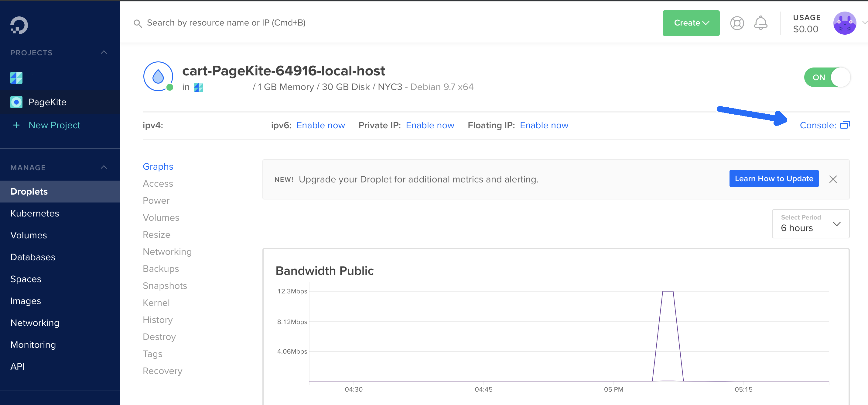Open the History tab
This screenshot has width=868, height=405.
pyautogui.click(x=158, y=320)
